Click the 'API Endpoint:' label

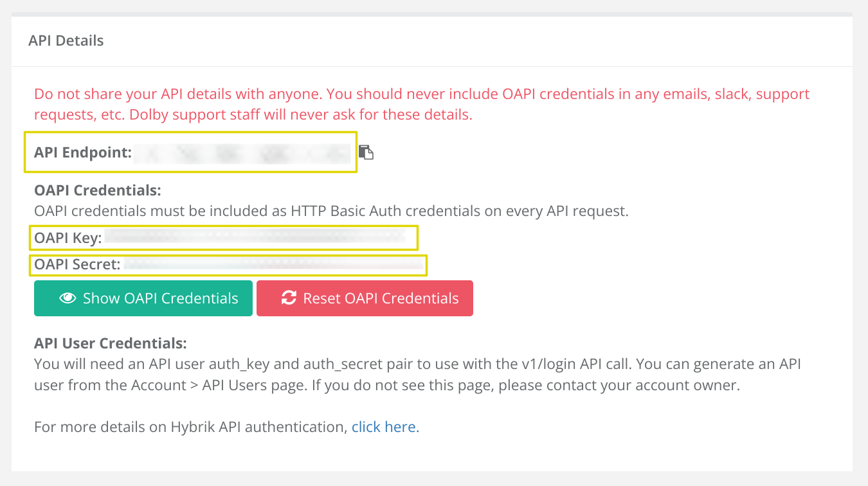pyautogui.click(x=83, y=152)
